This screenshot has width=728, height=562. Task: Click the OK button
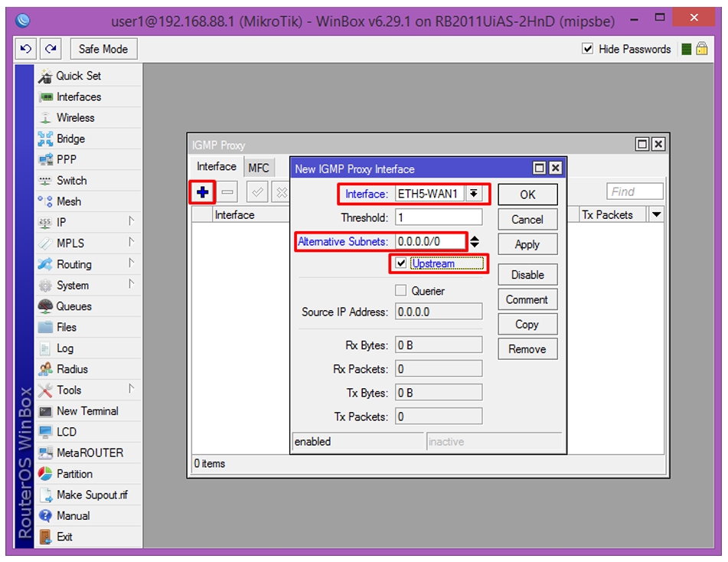point(527,194)
